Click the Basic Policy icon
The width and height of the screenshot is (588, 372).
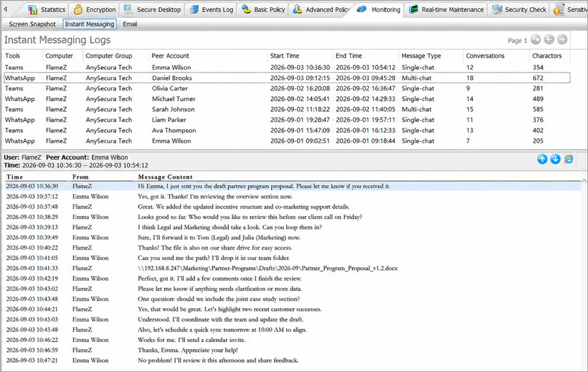pos(246,9)
